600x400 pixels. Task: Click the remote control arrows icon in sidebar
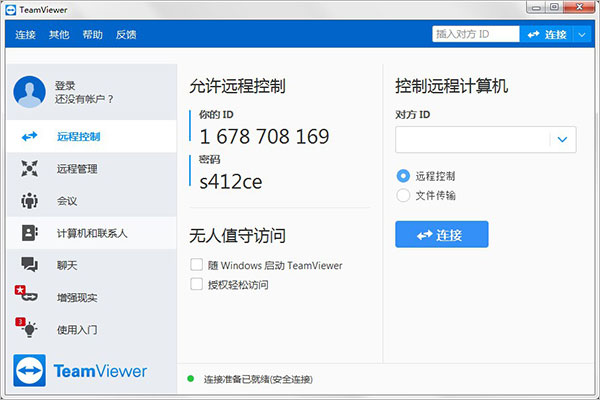[29, 136]
